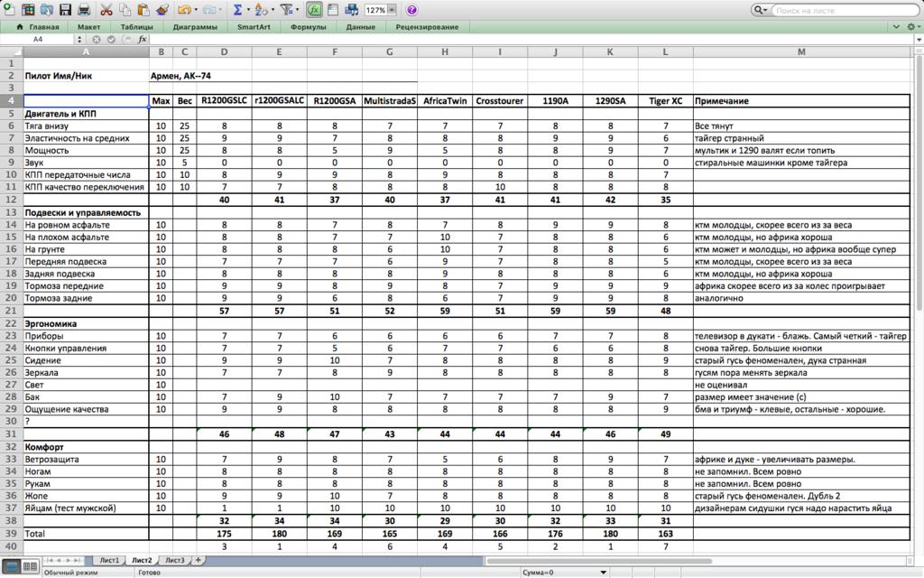
Task: Switch to page layout view button
Action: tap(29, 566)
